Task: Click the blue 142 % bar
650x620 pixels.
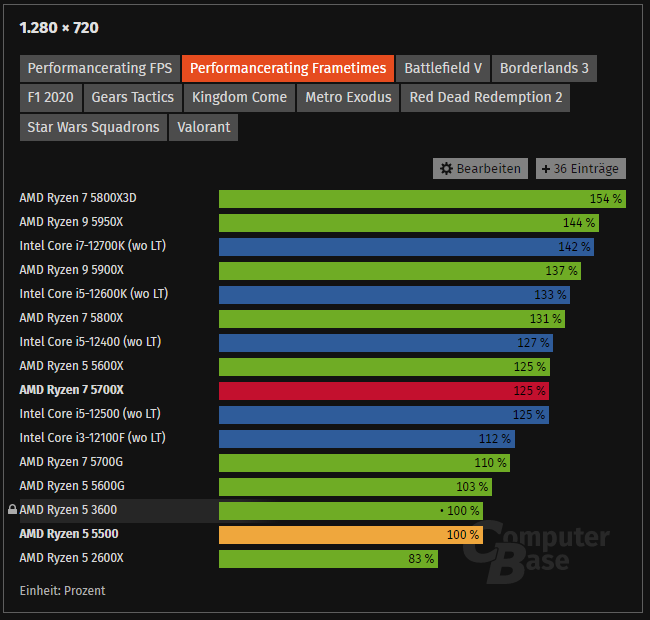Action: (x=406, y=247)
